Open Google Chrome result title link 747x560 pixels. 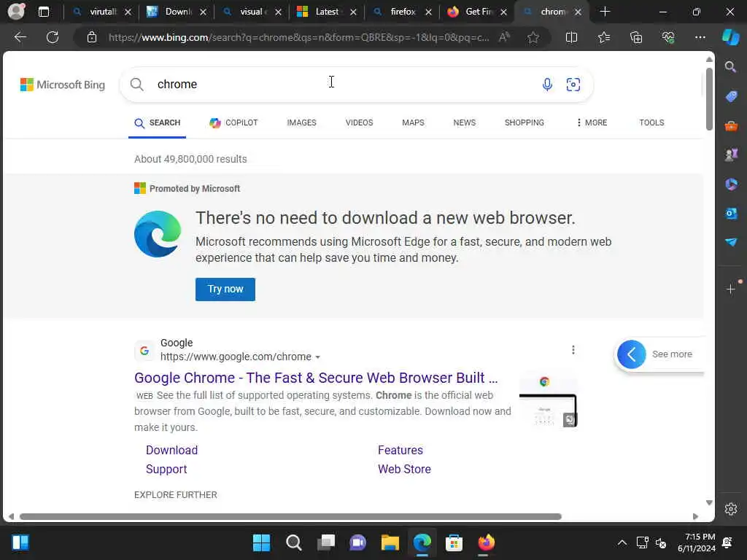pos(316,378)
